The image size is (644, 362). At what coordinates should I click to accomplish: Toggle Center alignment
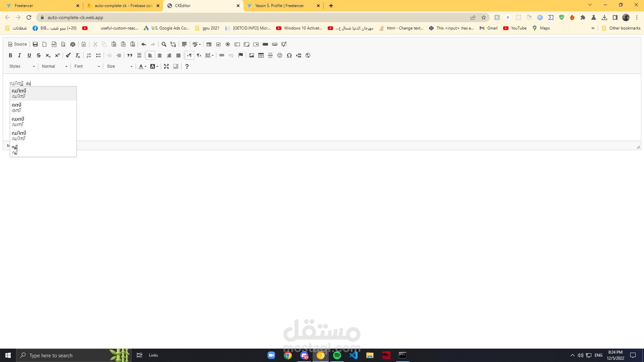(x=160, y=55)
